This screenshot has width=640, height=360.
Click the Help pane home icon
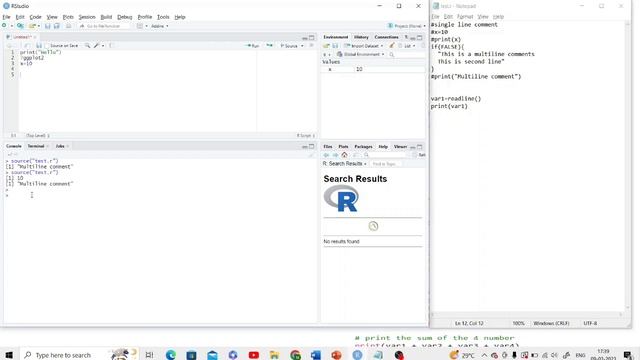[x=344, y=155]
